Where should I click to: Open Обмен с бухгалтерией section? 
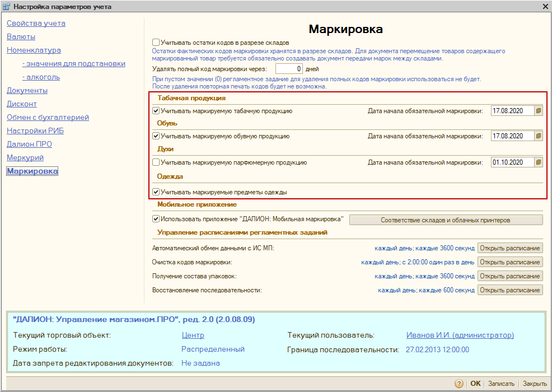pyautogui.click(x=48, y=117)
